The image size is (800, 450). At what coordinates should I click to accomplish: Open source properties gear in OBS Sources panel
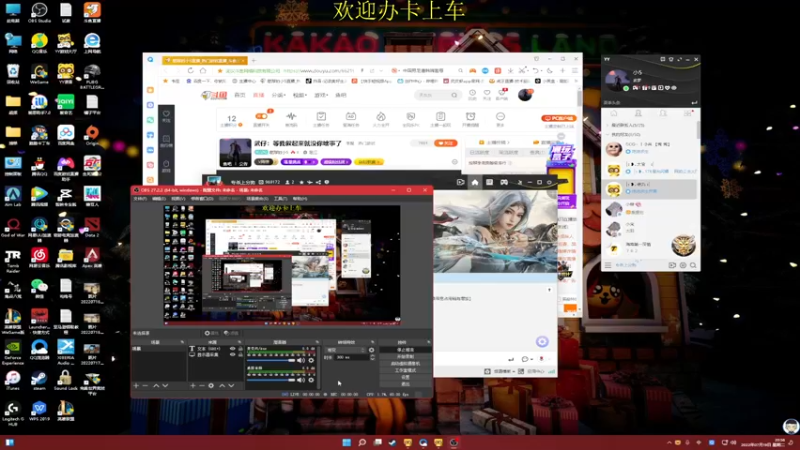tap(211, 386)
